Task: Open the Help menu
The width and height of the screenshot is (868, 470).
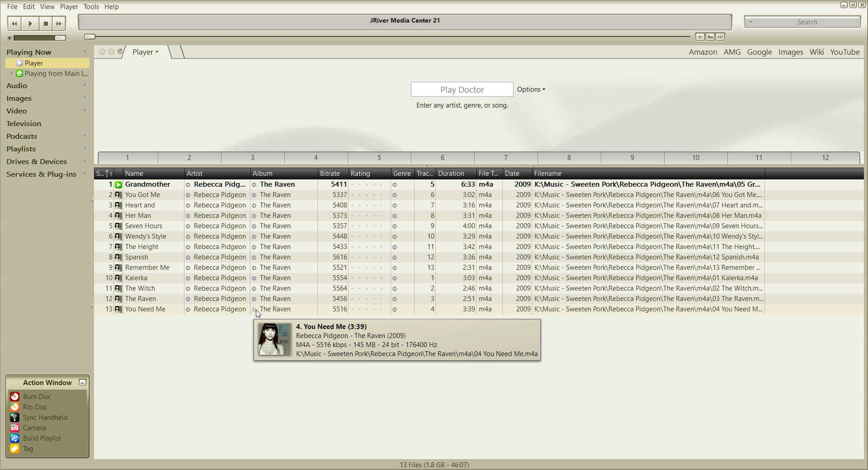Action: [x=111, y=6]
